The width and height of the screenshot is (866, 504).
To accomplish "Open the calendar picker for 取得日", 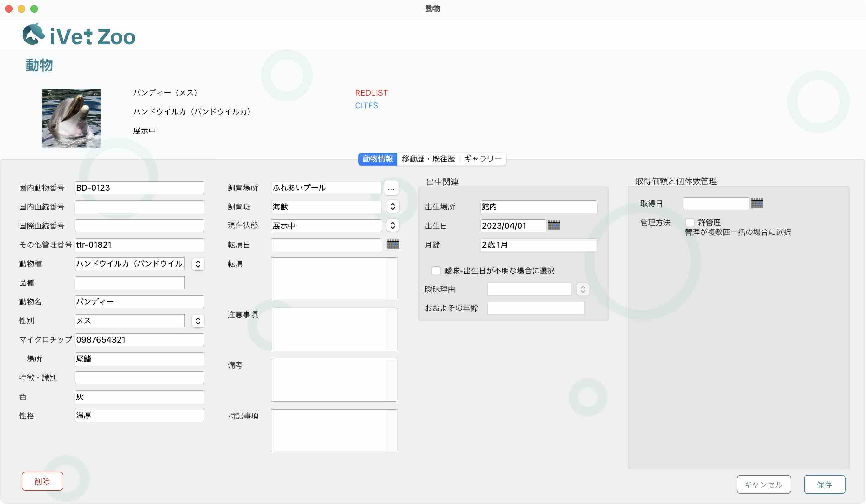I will (x=757, y=203).
